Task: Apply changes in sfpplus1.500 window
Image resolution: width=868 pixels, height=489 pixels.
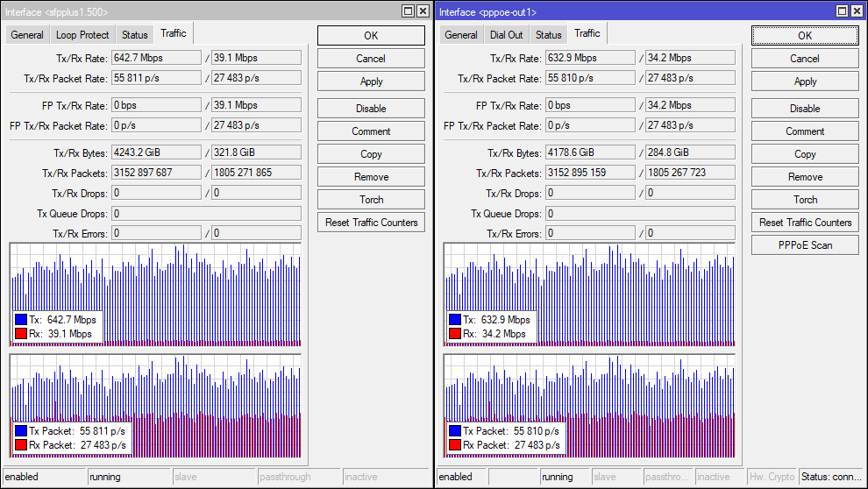Action: click(371, 81)
